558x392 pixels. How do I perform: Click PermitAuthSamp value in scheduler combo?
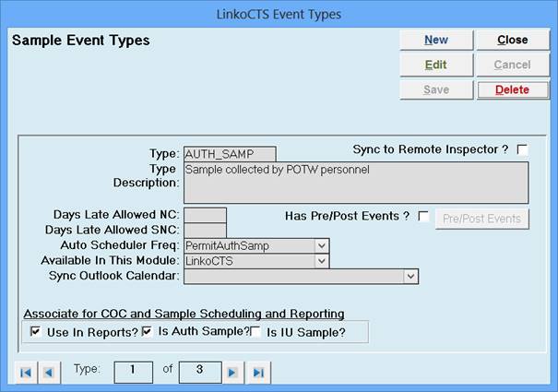pos(227,246)
